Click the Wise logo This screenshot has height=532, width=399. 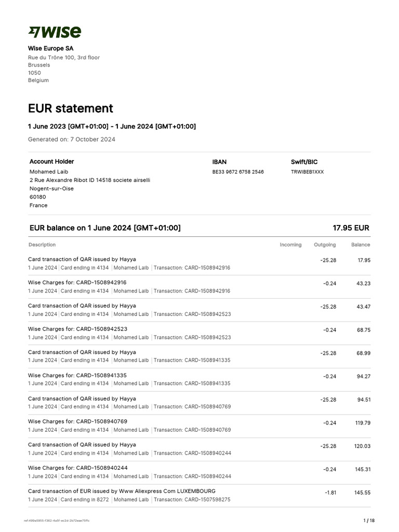55,32
